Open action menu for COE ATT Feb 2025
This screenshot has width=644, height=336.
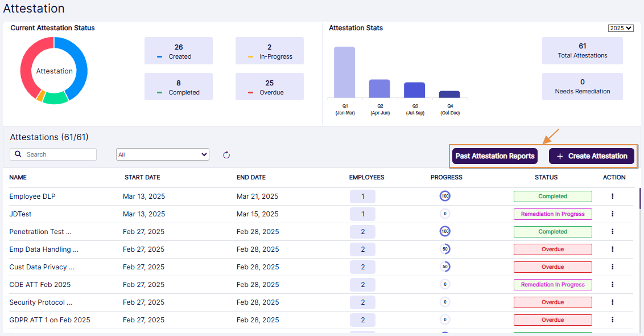coord(613,285)
